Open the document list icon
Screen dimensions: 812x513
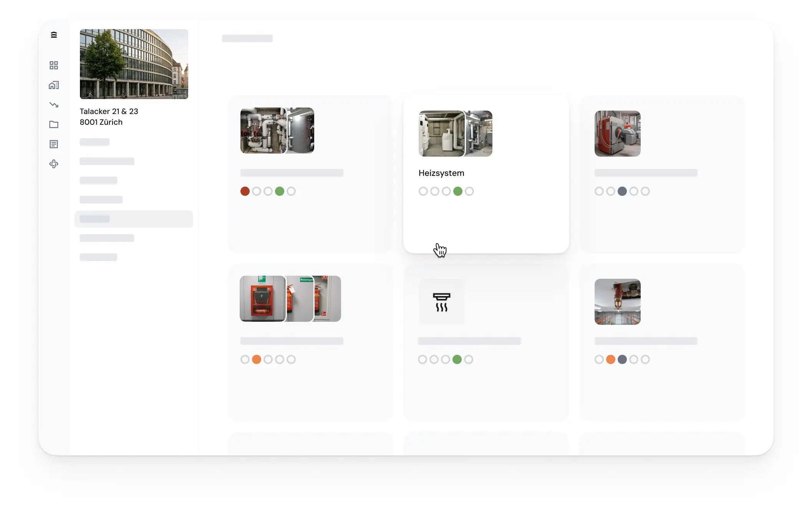(x=54, y=144)
